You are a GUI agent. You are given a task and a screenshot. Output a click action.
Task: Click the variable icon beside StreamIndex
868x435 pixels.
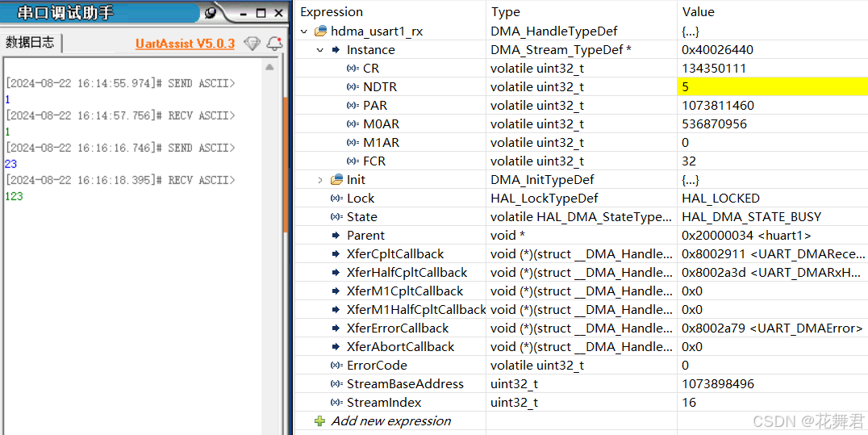click(336, 402)
